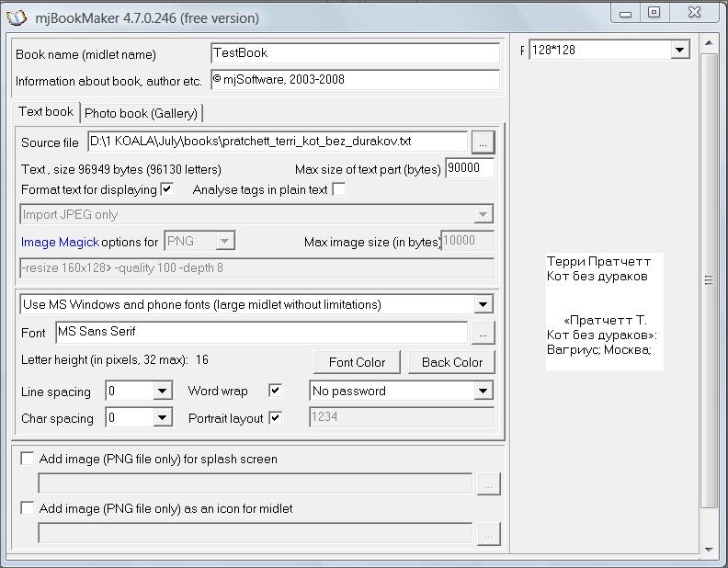728x568 pixels.
Task: Expand the 128*128 screen size dropdown
Action: pyautogui.click(x=679, y=50)
